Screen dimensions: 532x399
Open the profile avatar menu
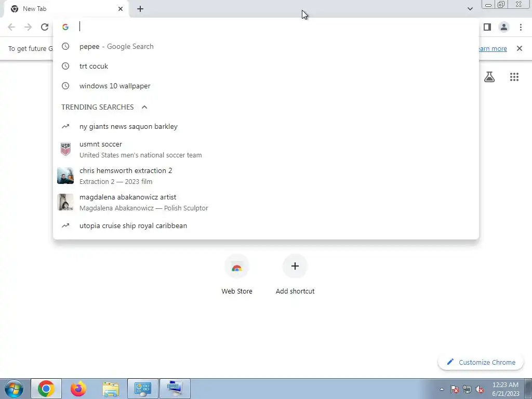tap(504, 27)
